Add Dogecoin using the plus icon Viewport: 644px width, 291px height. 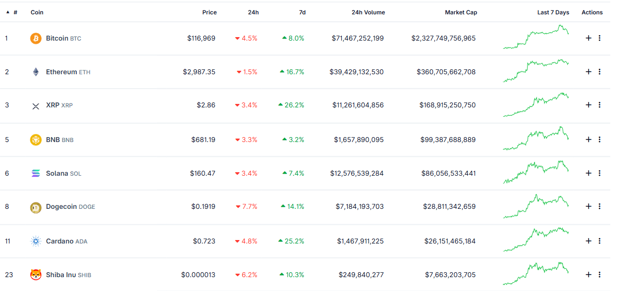[589, 207]
